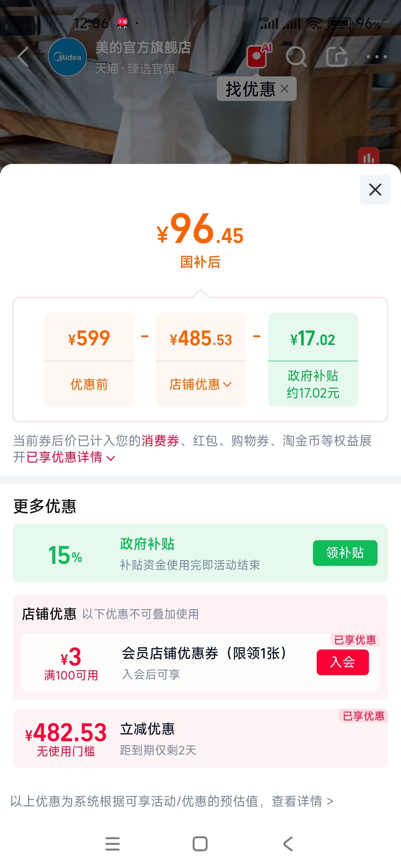Tap Android system back navigation arrow
This screenshot has height=868, width=401.
(288, 844)
